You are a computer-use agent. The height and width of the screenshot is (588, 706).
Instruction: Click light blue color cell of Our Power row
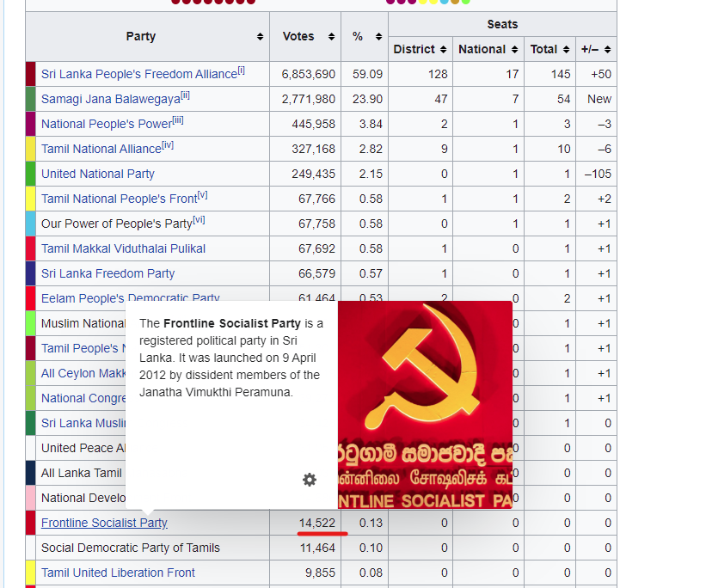coord(31,224)
